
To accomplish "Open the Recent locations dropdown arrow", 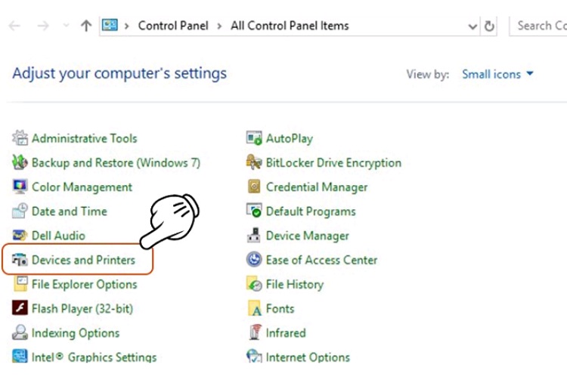I will (66, 25).
